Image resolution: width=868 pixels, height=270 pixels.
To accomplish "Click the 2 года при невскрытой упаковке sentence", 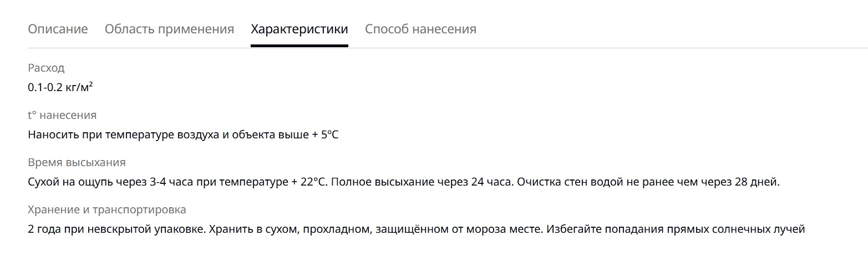I will [x=116, y=229].
